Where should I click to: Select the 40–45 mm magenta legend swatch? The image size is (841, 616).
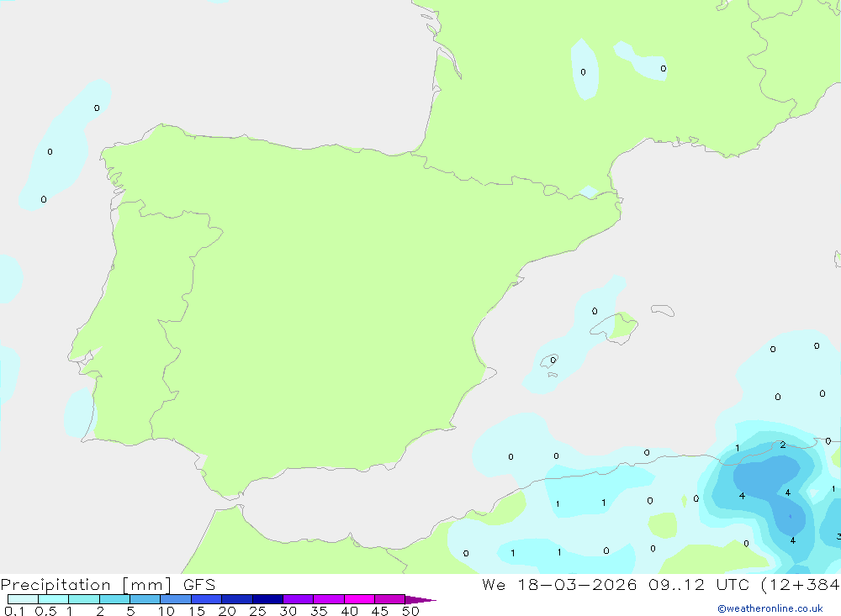click(359, 599)
